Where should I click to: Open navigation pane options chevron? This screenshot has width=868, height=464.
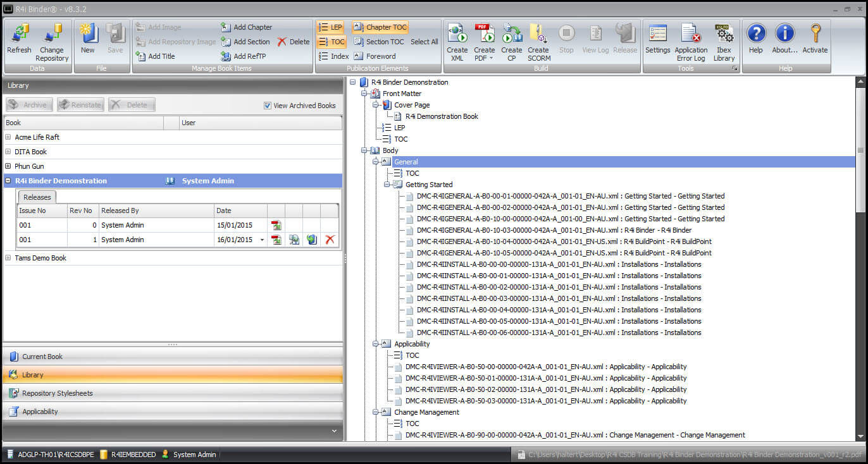pos(335,431)
